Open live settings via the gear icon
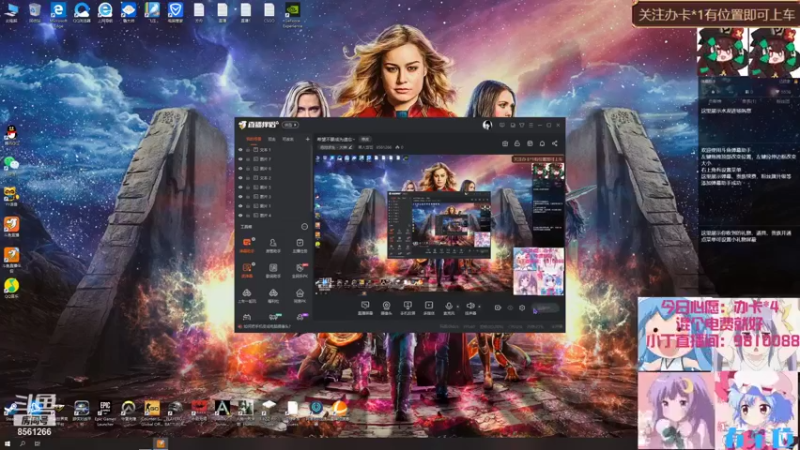This screenshot has height=450, width=800. coord(522,308)
